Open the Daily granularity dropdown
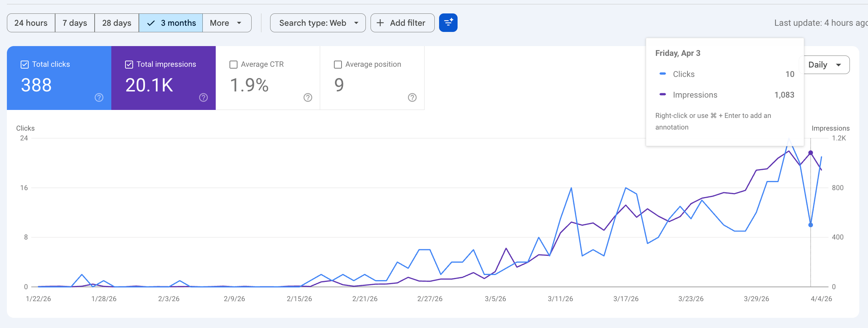868x328 pixels. (824, 64)
